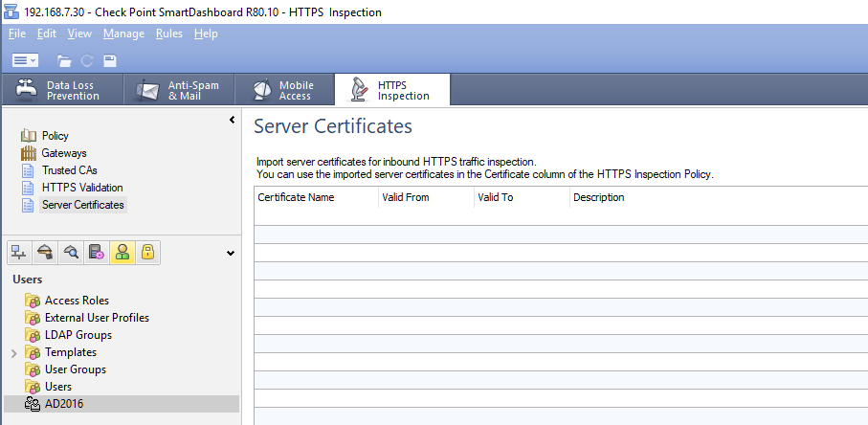Image resolution: width=868 pixels, height=425 pixels.
Task: Select the External User Profiles folder
Action: coord(97,317)
